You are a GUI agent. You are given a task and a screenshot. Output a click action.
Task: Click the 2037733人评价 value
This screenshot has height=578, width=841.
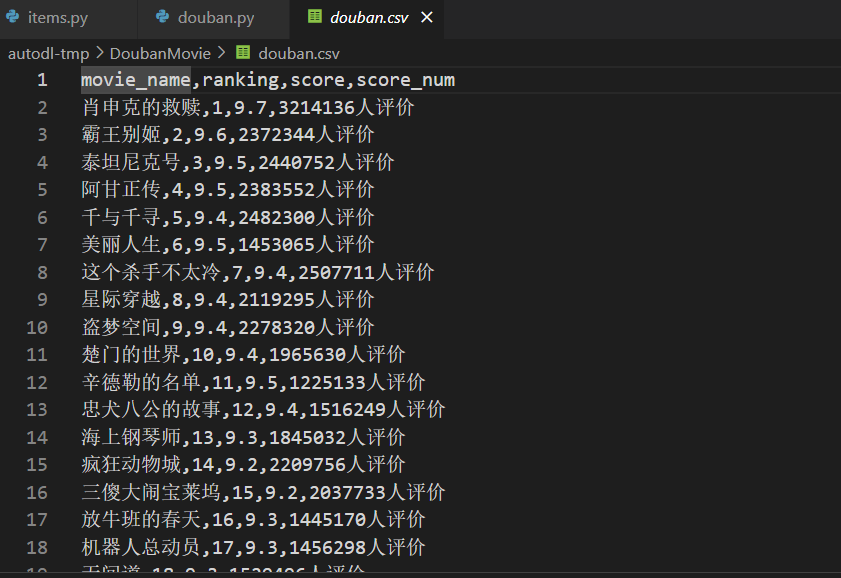tap(377, 492)
